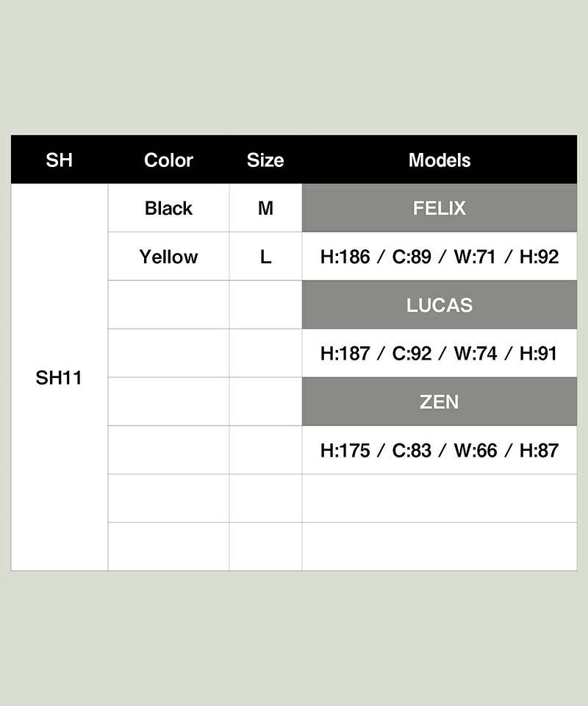
Task: Click the LUCAS model name row
Action: (440, 305)
